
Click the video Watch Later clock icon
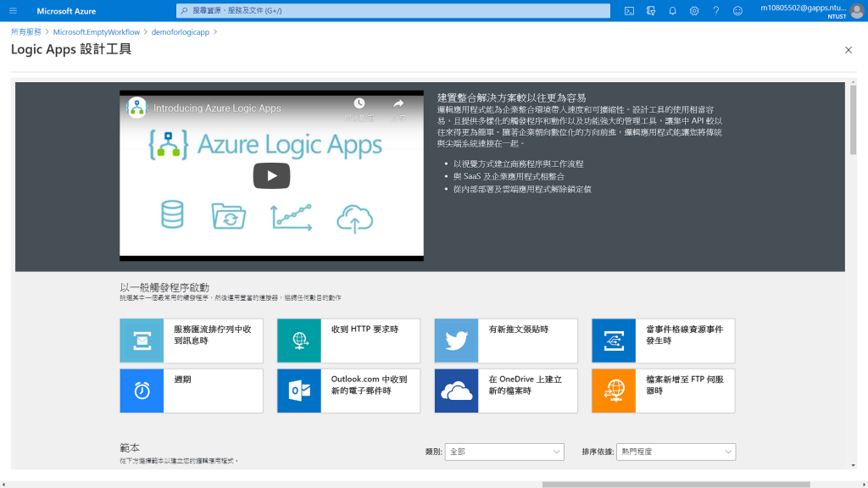coord(359,103)
